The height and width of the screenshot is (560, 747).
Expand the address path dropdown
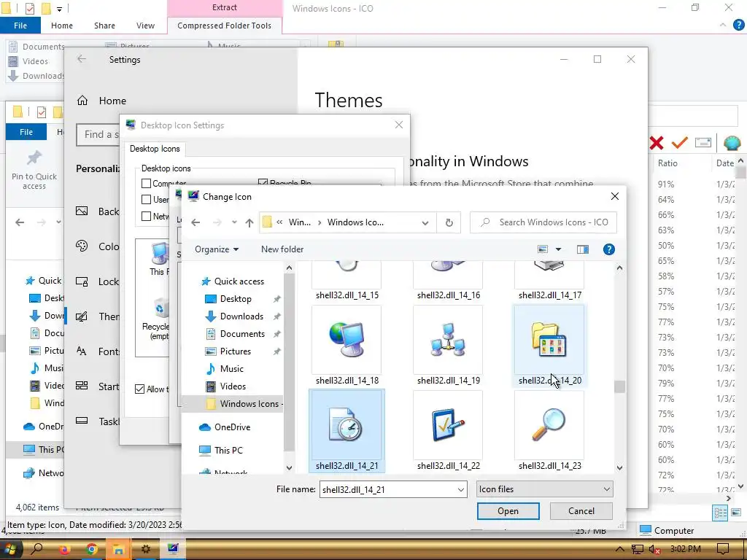(425, 222)
